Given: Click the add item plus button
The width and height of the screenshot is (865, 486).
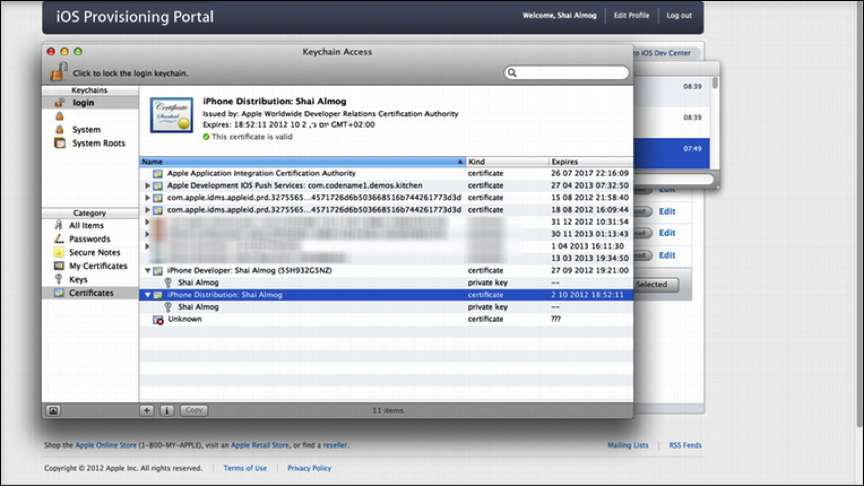Looking at the screenshot, I should coord(147,410).
